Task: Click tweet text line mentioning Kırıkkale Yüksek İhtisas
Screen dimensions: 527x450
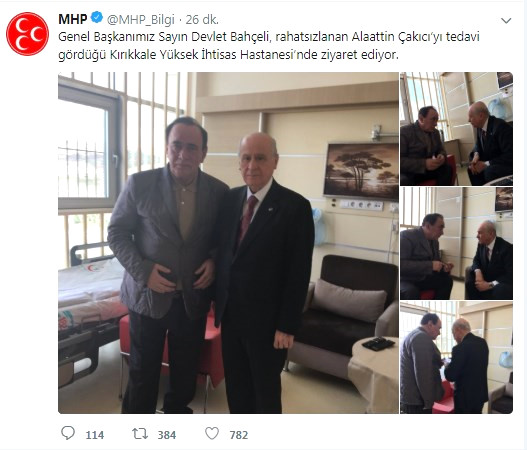Action: (228, 55)
